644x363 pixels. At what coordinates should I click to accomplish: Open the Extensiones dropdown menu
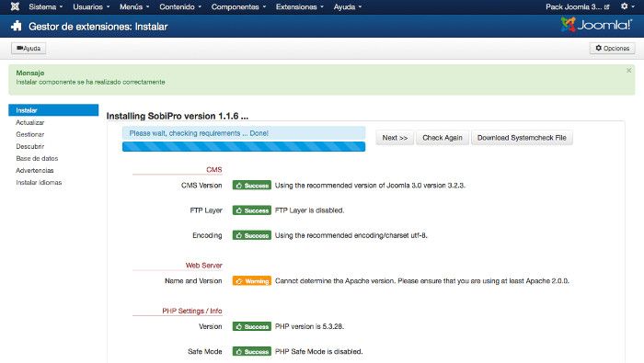pos(300,7)
